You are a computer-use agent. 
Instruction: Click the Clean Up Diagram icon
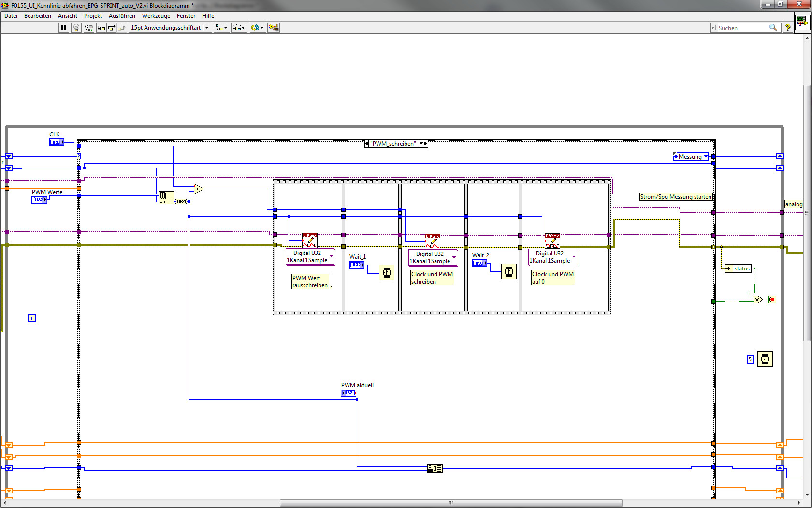(274, 28)
